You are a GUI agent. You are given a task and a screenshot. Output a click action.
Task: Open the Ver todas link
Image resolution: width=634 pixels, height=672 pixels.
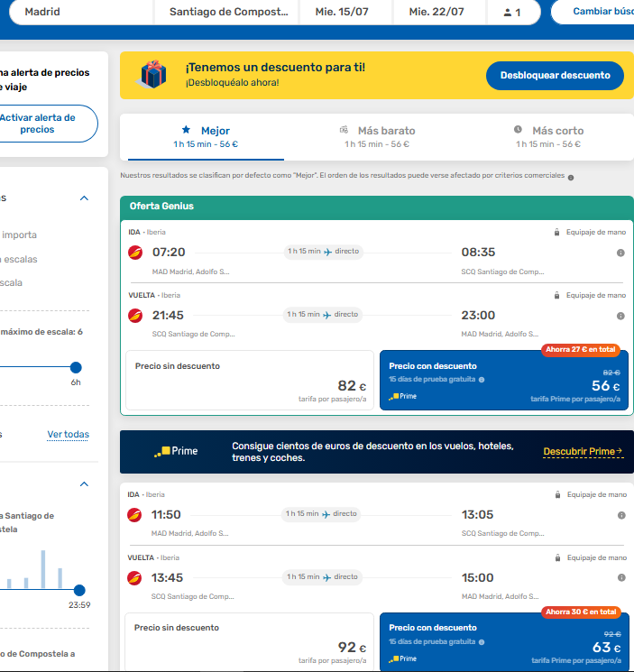click(69, 435)
